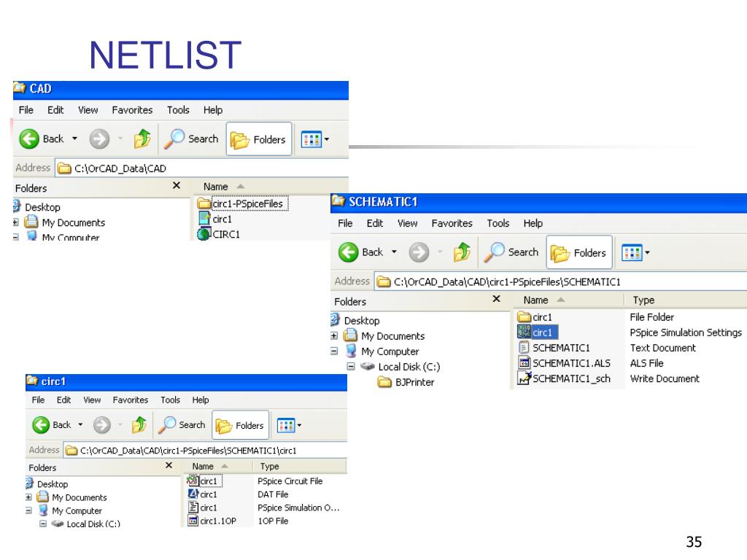Image resolution: width=747 pixels, height=560 pixels.
Task: Toggle Folders button in circ1 window
Action: 241,425
